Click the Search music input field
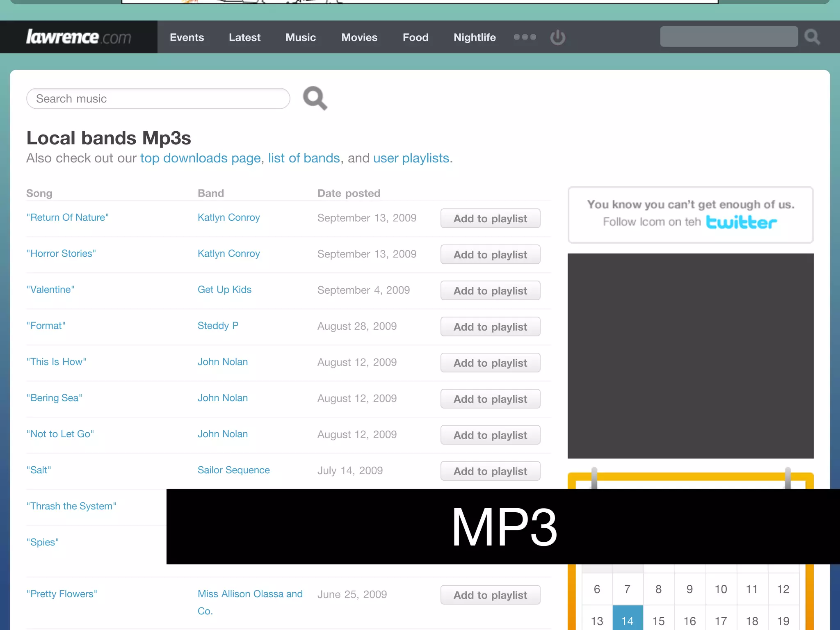840x630 pixels. (x=158, y=98)
